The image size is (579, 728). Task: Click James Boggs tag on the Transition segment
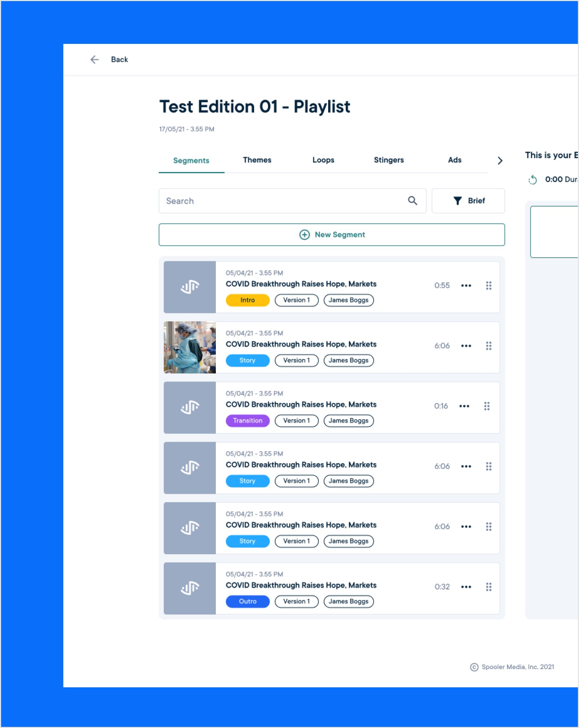tap(349, 420)
